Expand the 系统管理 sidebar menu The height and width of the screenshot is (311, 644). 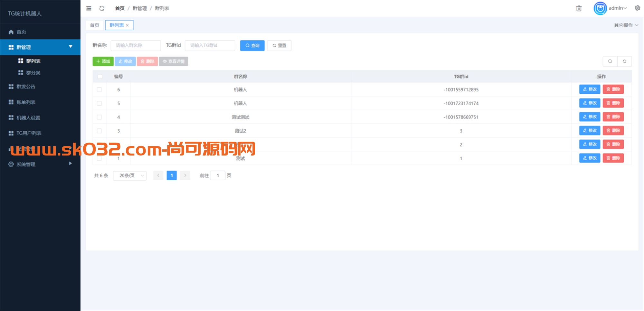point(40,164)
